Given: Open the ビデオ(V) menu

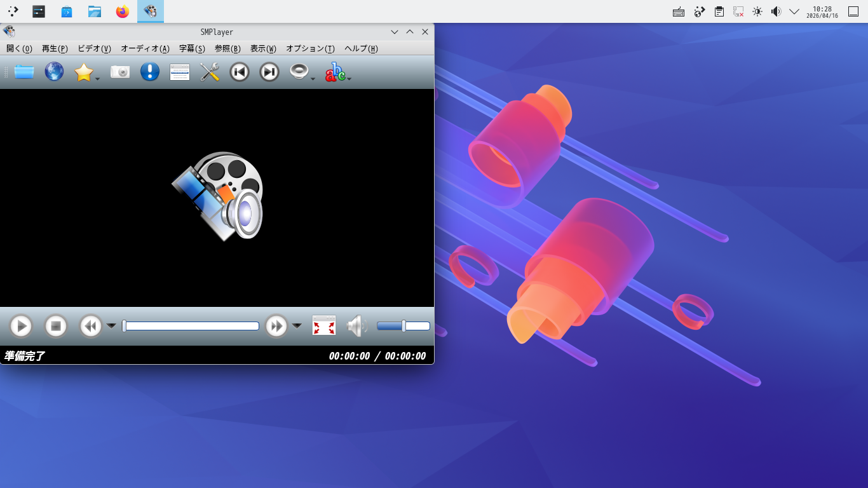Looking at the screenshot, I should click(94, 49).
